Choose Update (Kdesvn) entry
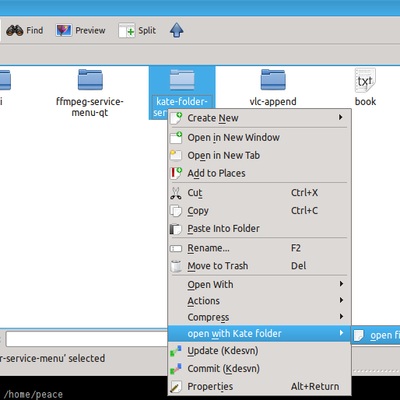Screen dimensions: 400x400 259,351
